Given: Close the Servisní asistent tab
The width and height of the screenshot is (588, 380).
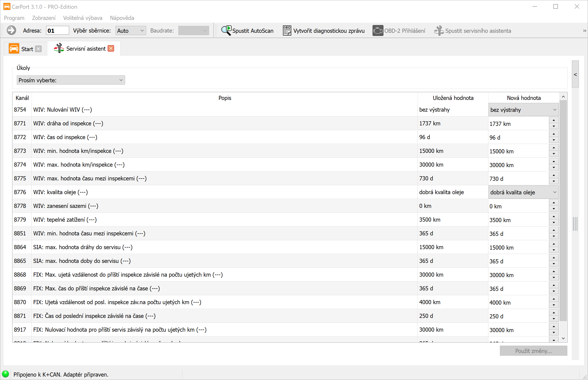Looking at the screenshot, I should pyautogui.click(x=111, y=49).
